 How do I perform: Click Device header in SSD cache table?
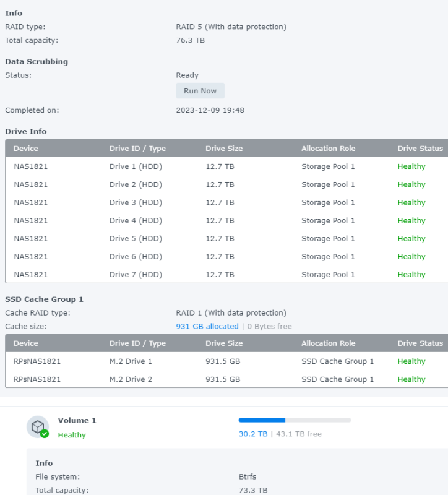25,343
